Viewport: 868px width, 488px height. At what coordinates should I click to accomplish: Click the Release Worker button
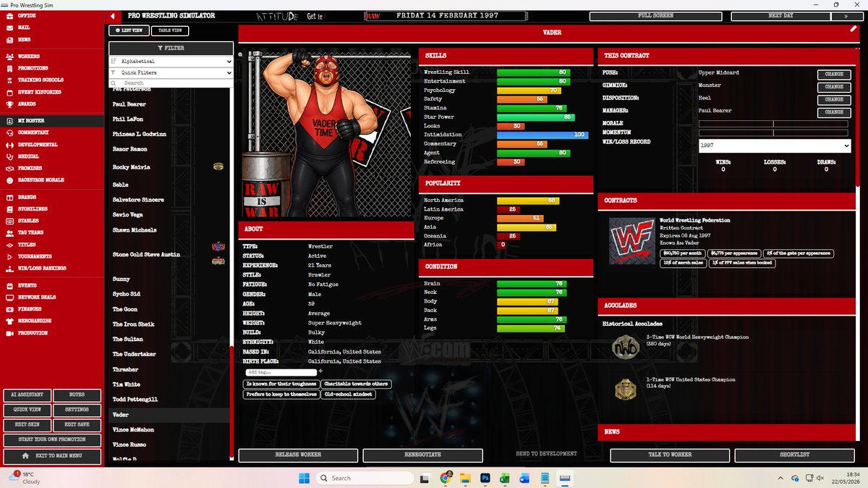(298, 455)
